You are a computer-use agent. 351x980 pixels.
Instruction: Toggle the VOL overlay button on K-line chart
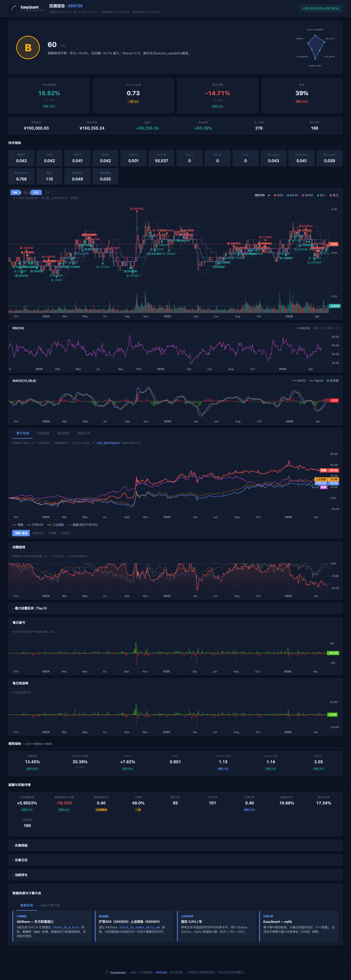pyautogui.click(x=36, y=192)
